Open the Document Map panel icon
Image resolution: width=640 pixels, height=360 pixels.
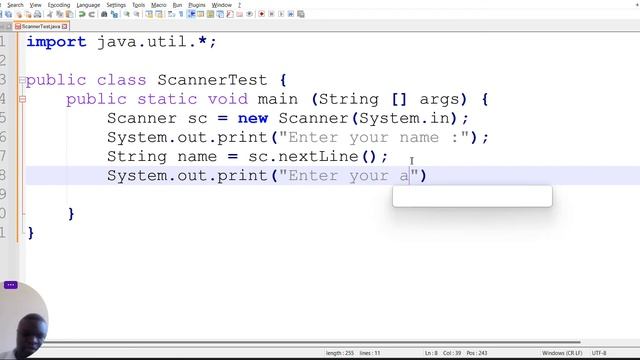[x=210, y=14]
